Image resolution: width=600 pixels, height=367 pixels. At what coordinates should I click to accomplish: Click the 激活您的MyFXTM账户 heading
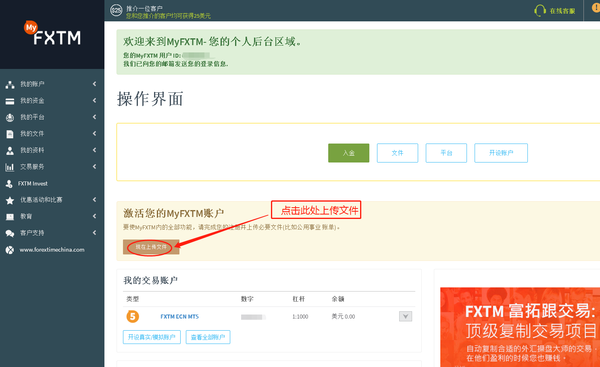click(173, 213)
